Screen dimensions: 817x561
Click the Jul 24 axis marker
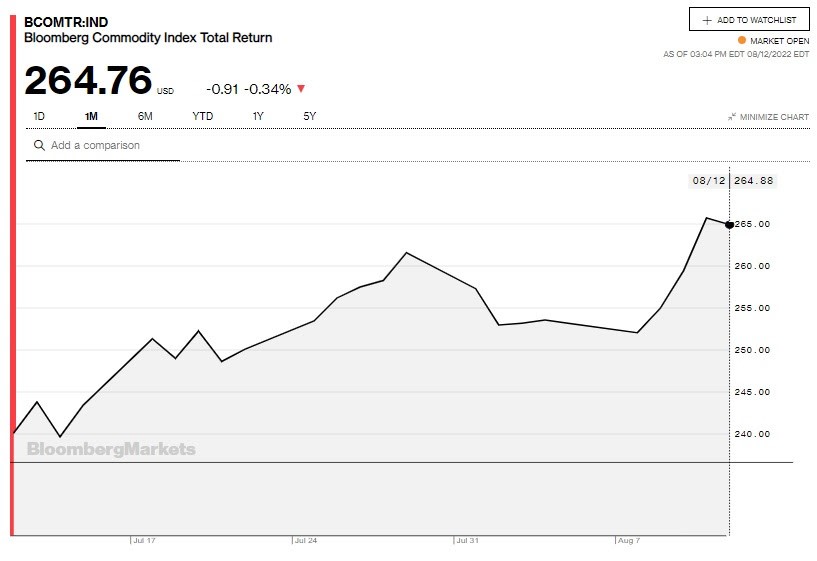(305, 540)
